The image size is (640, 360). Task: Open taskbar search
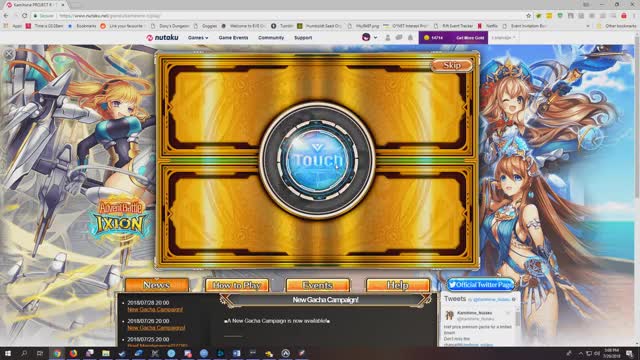coord(24,353)
